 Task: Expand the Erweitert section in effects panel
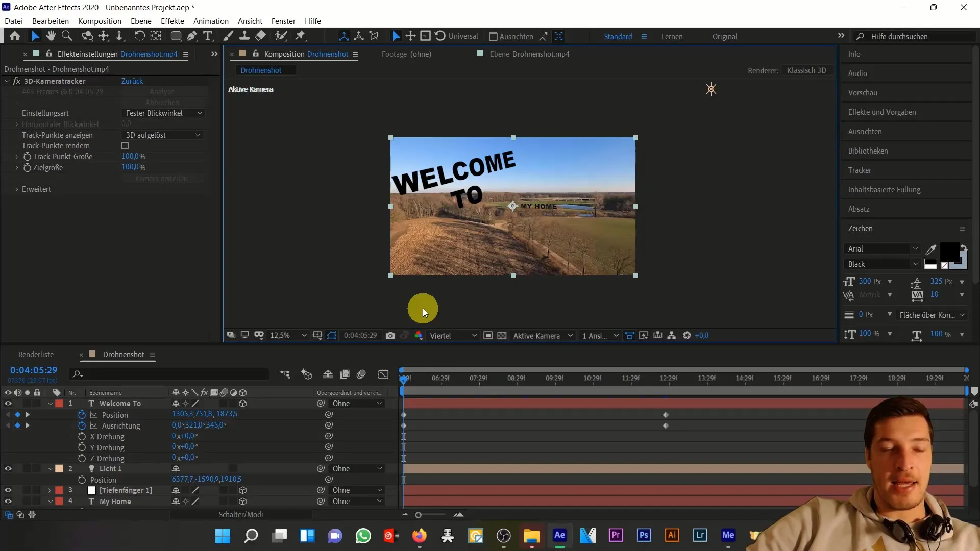[16, 189]
